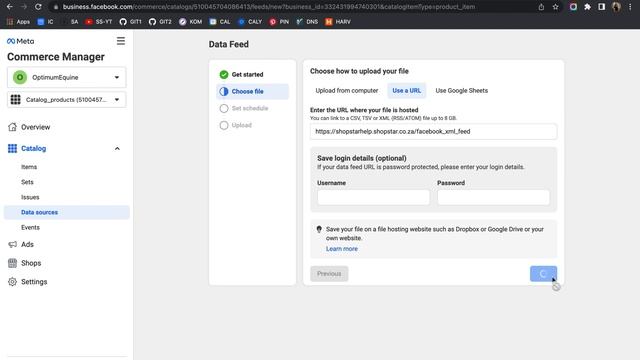Bookmark this page with the star icon

[556, 7]
